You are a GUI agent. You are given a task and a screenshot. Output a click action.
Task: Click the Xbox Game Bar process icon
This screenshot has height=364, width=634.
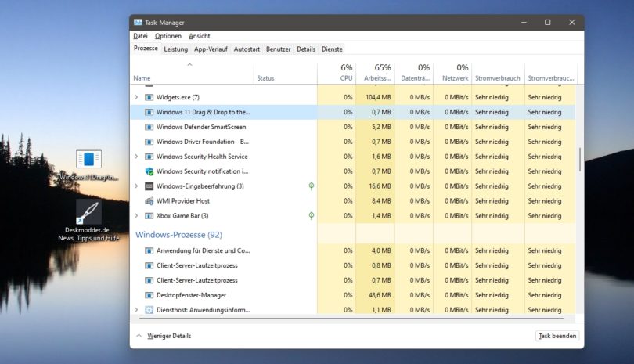point(149,216)
